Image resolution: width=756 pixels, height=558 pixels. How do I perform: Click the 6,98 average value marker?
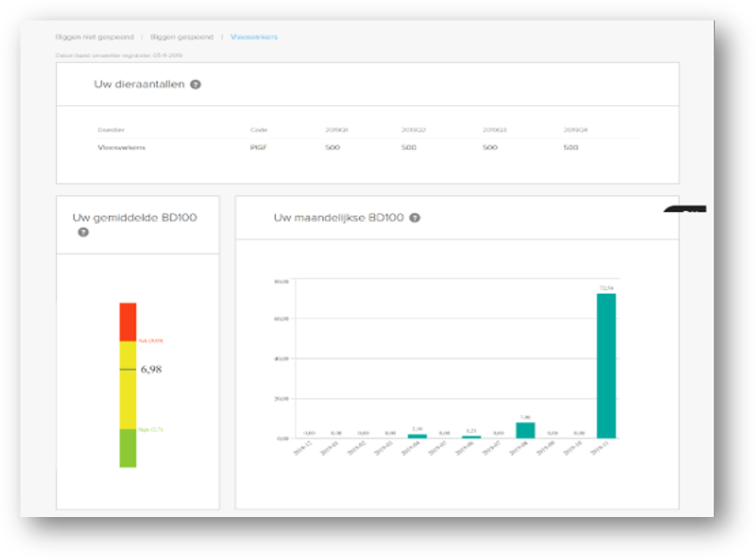(151, 369)
